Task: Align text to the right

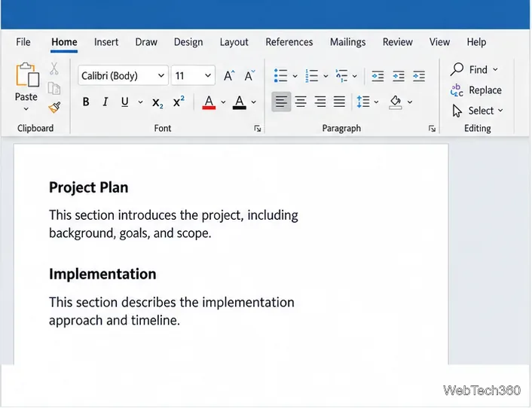Action: [x=320, y=102]
